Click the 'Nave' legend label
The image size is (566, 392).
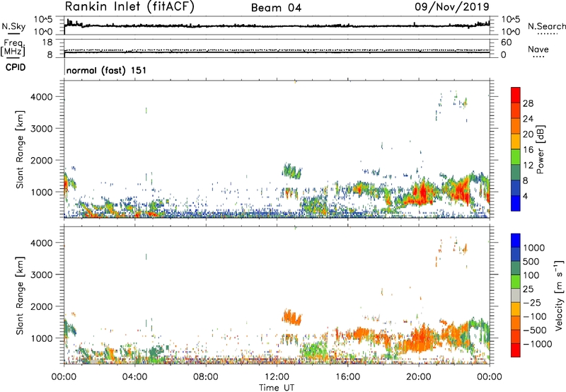pyautogui.click(x=538, y=50)
